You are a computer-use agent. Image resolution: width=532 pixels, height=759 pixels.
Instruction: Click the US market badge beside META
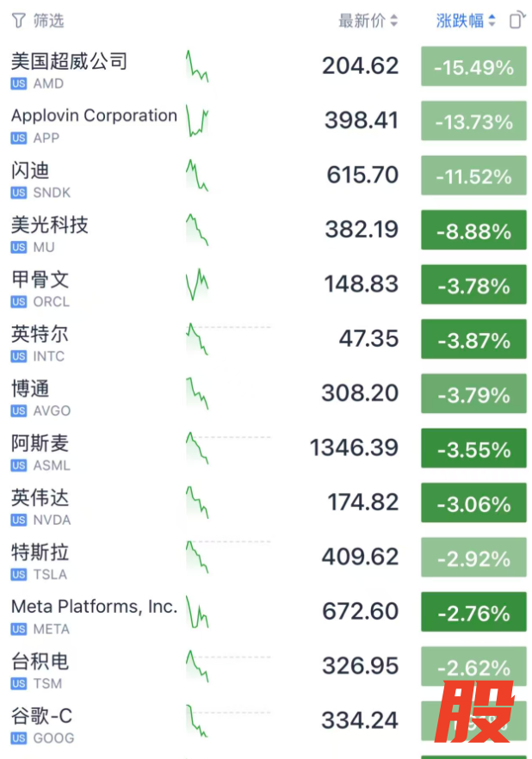pyautogui.click(x=19, y=629)
